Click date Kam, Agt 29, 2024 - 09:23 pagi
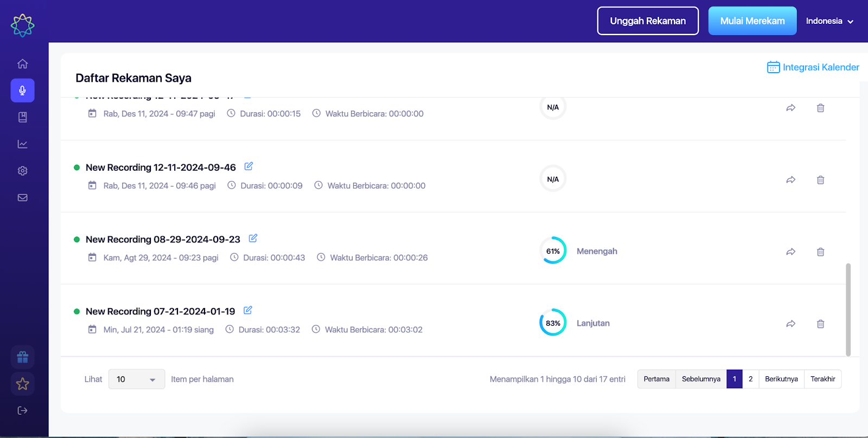 pos(161,257)
